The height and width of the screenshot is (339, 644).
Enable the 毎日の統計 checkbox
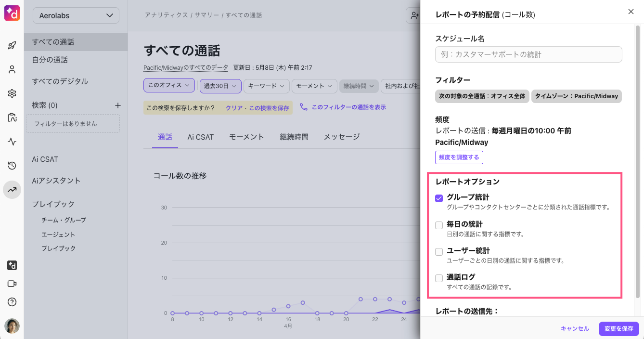click(x=439, y=225)
